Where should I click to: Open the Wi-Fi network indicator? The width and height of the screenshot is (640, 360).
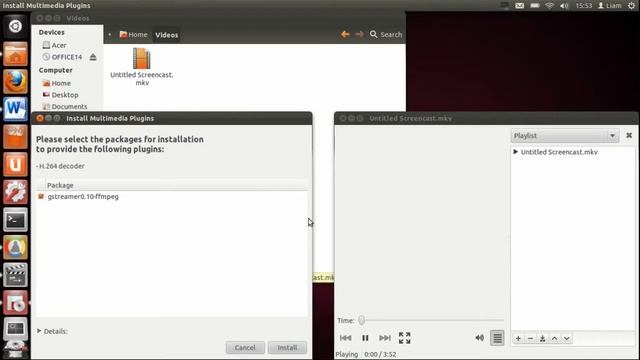(549, 5)
